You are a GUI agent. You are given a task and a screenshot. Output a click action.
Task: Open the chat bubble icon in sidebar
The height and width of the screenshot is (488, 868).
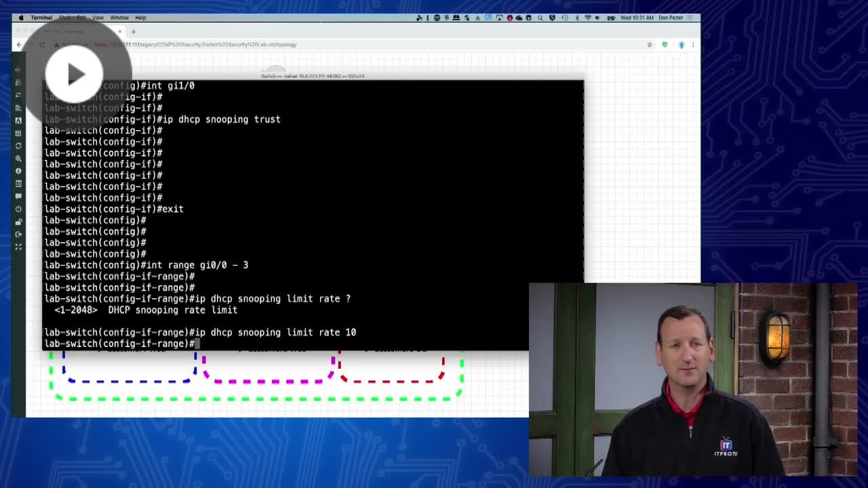tap(18, 197)
